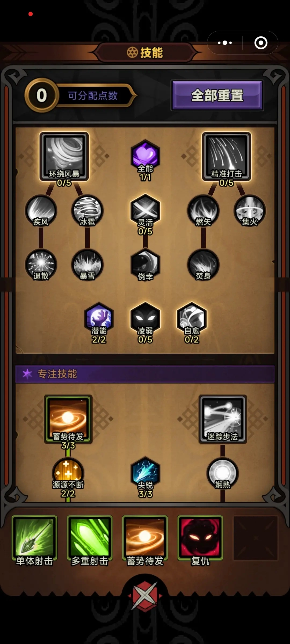Tap the 尖锐 lightning arrow skill

[145, 473]
